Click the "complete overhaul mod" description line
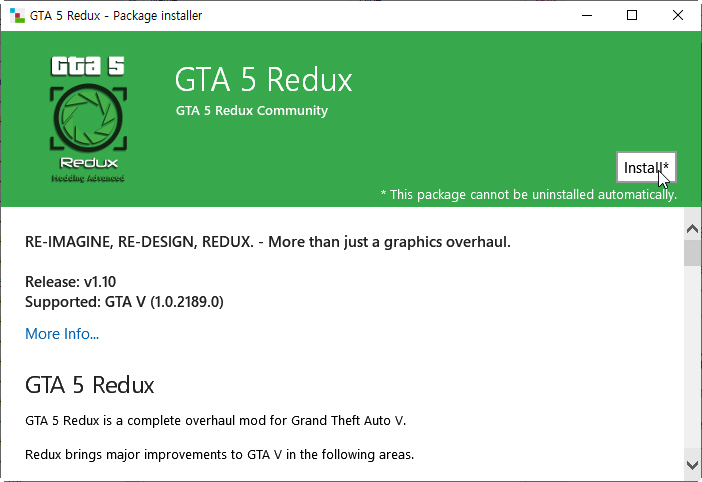Image resolution: width=702 pixels, height=482 pixels. pos(215,421)
